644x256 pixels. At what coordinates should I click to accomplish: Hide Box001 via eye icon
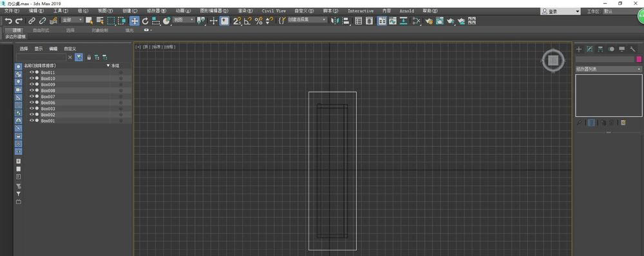click(32, 121)
